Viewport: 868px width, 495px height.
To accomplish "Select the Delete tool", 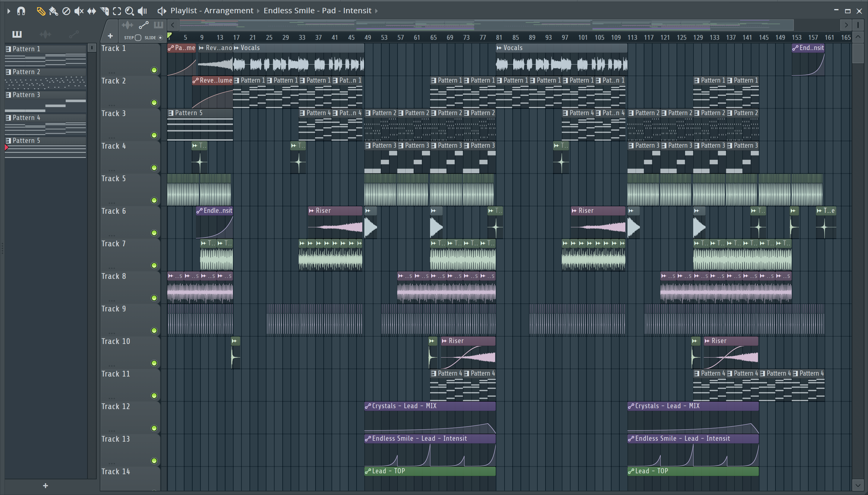I will 66,11.
